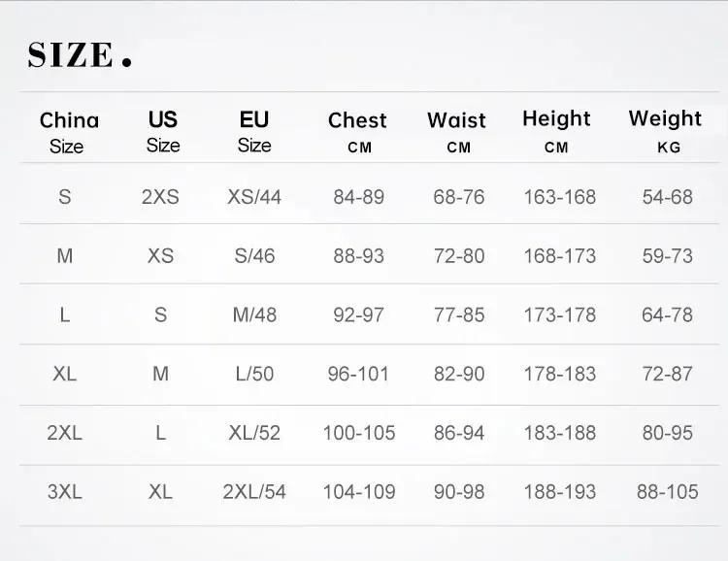
Task: Click weight value 88-105
Action: pos(667,491)
